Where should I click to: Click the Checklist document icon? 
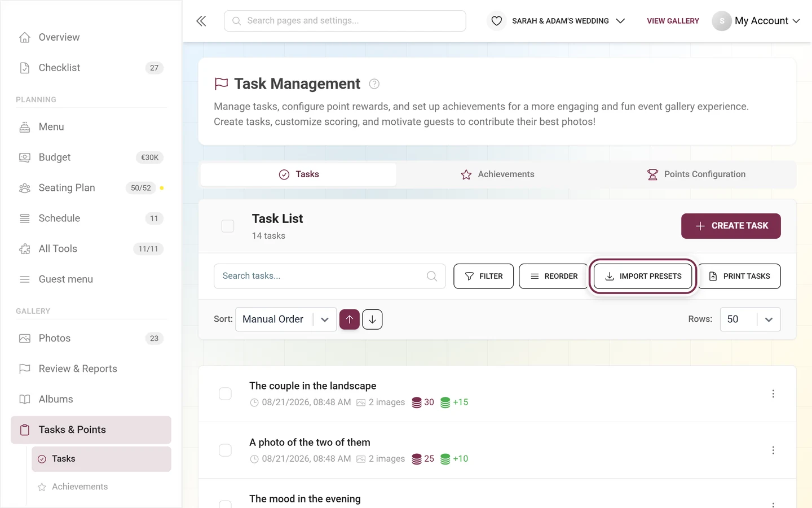25,68
